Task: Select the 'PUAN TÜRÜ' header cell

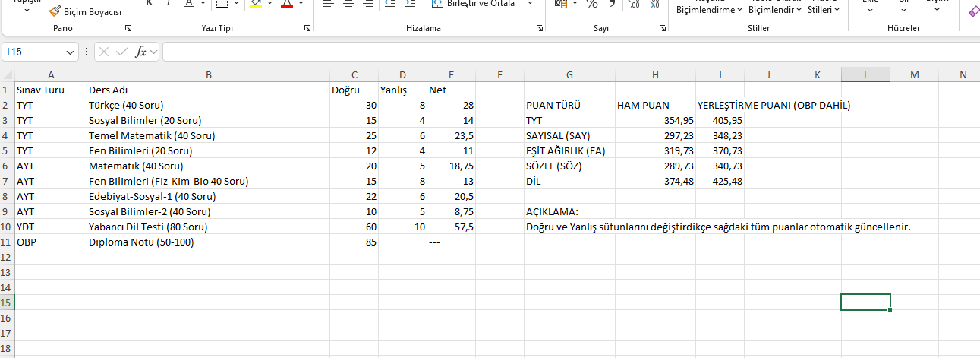Action: point(569,105)
